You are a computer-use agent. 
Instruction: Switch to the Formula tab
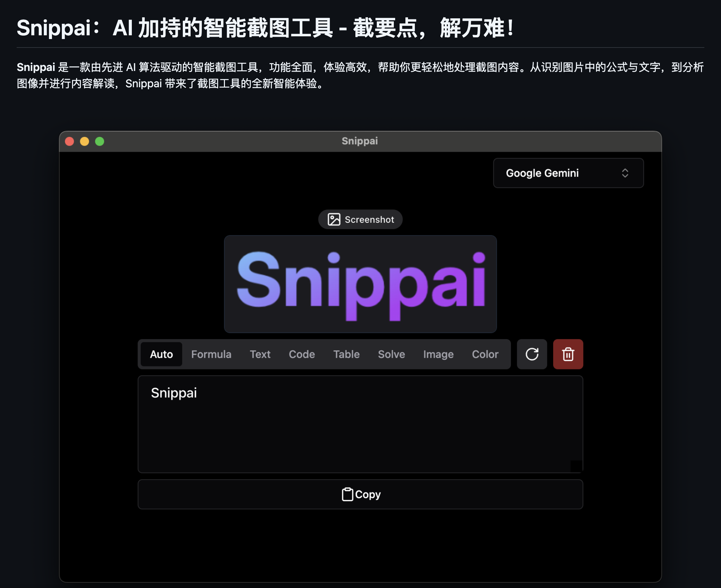[x=211, y=354]
